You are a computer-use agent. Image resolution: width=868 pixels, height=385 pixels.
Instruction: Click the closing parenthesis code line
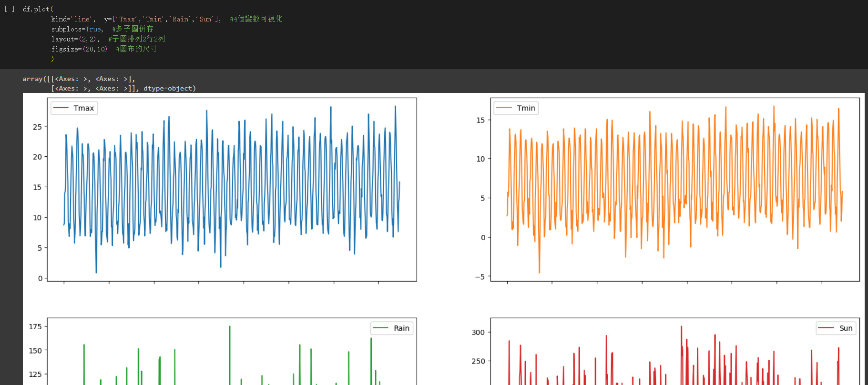coord(52,59)
